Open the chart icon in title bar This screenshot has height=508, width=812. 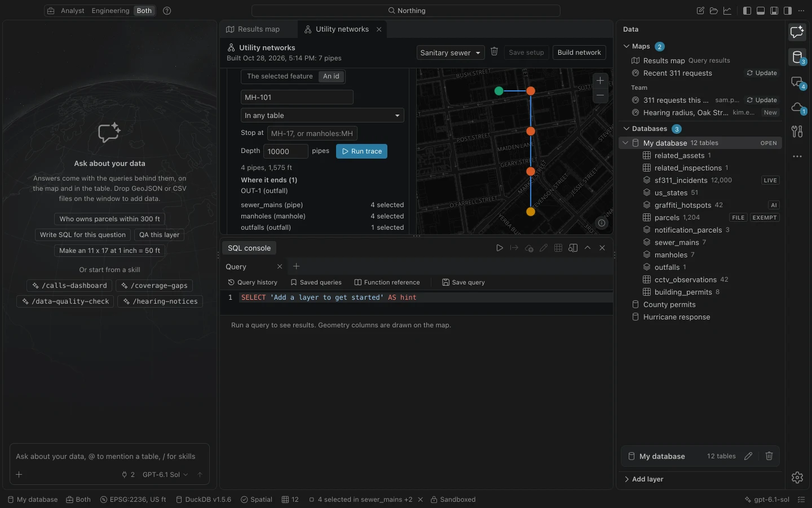coord(727,11)
